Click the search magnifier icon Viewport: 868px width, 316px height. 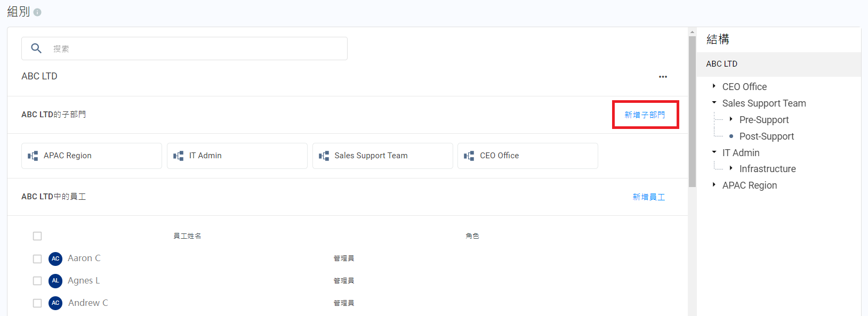[x=36, y=48]
